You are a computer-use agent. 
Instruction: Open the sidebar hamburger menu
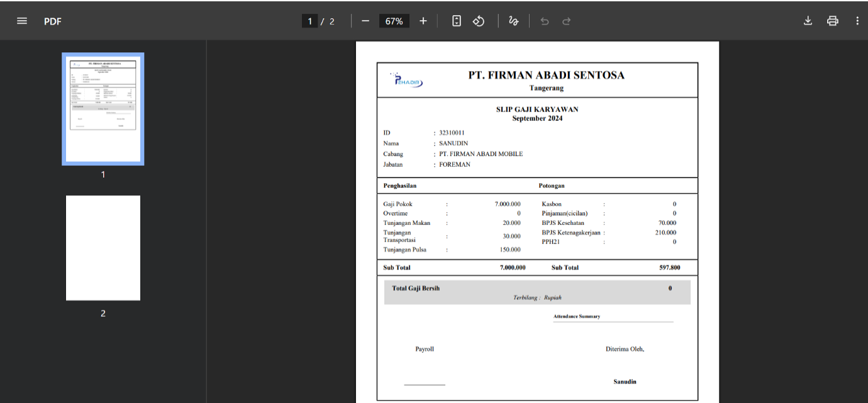tap(21, 20)
